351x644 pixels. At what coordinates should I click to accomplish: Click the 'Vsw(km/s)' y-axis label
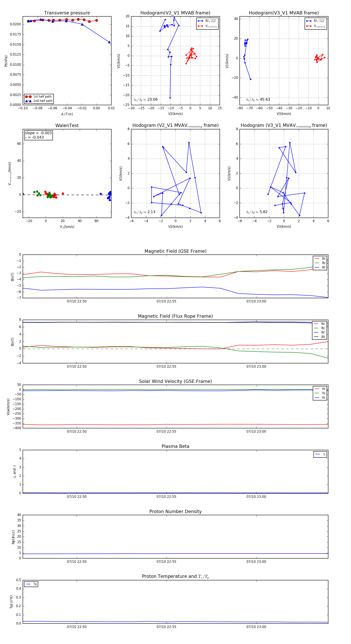coord(8,407)
